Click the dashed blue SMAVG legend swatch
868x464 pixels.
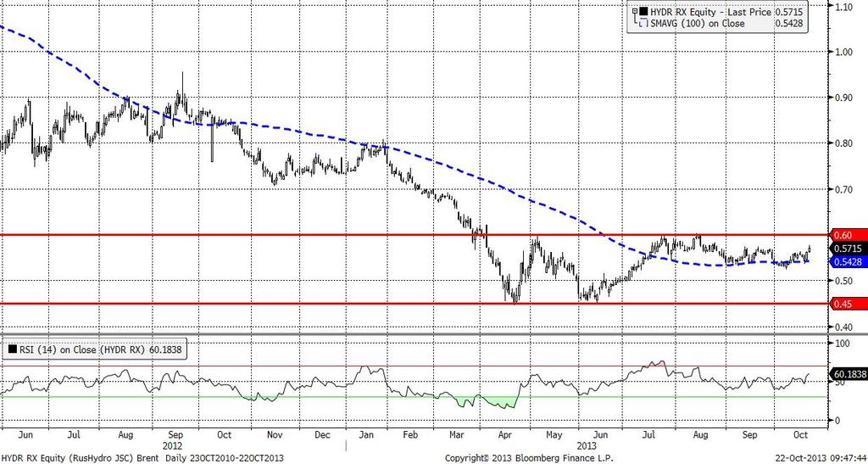643,23
